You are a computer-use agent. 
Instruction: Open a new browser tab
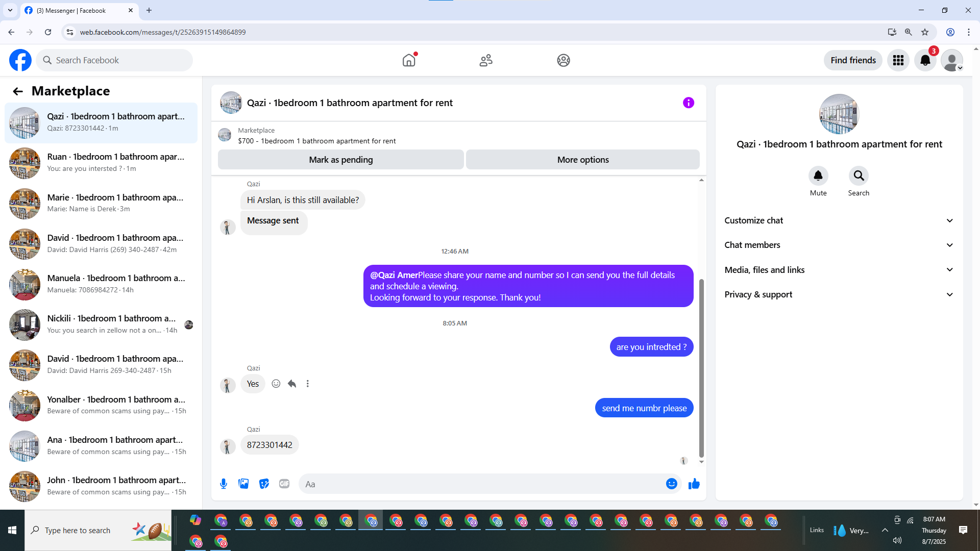pos(149,10)
